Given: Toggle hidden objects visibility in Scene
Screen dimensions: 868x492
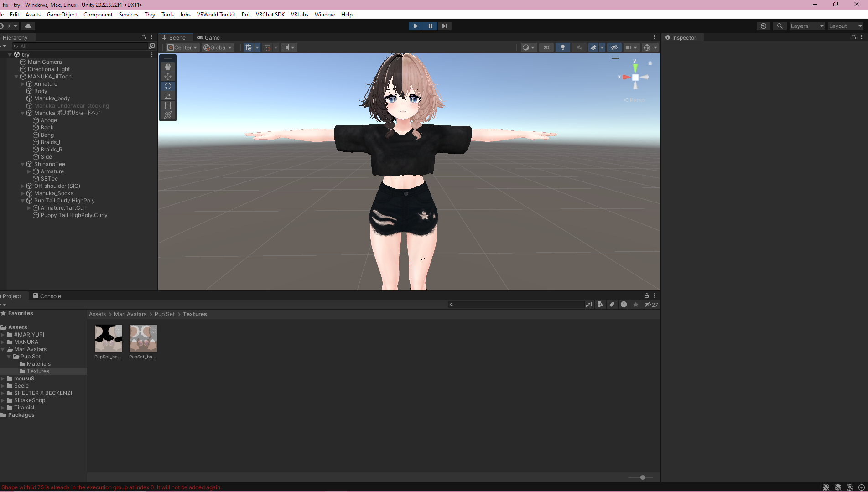Looking at the screenshot, I should pos(614,47).
